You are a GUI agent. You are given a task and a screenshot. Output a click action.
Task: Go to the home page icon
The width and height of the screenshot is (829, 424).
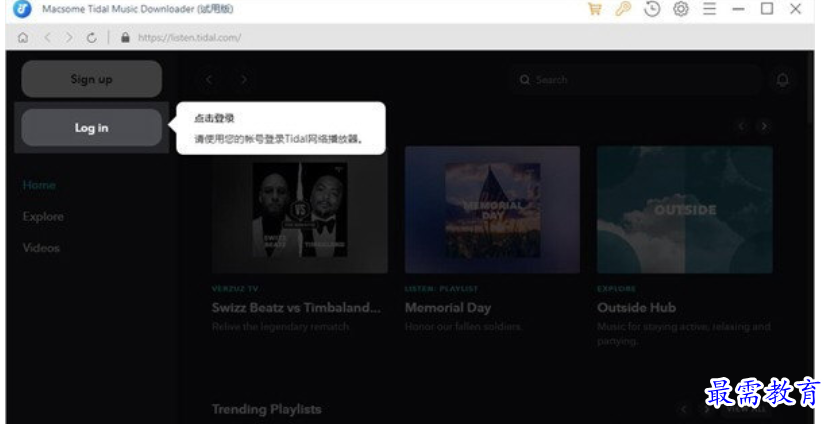[x=23, y=38]
